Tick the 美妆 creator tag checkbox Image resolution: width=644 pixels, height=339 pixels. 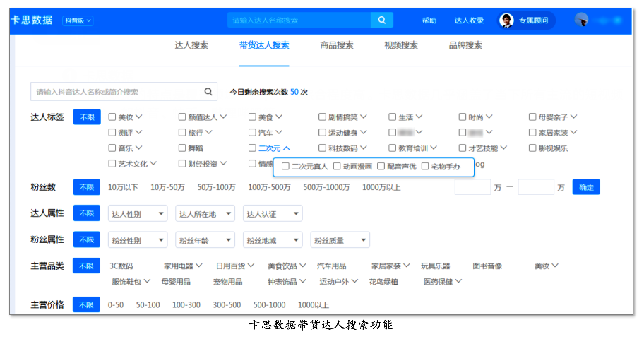112,117
